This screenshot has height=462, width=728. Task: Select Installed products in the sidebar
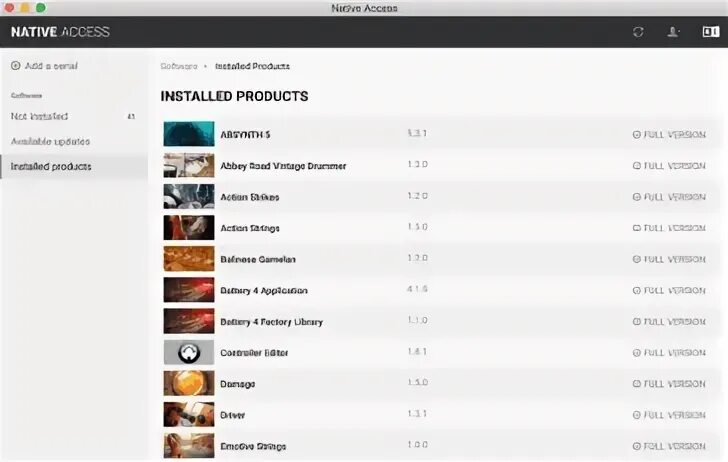pyautogui.click(x=74, y=166)
